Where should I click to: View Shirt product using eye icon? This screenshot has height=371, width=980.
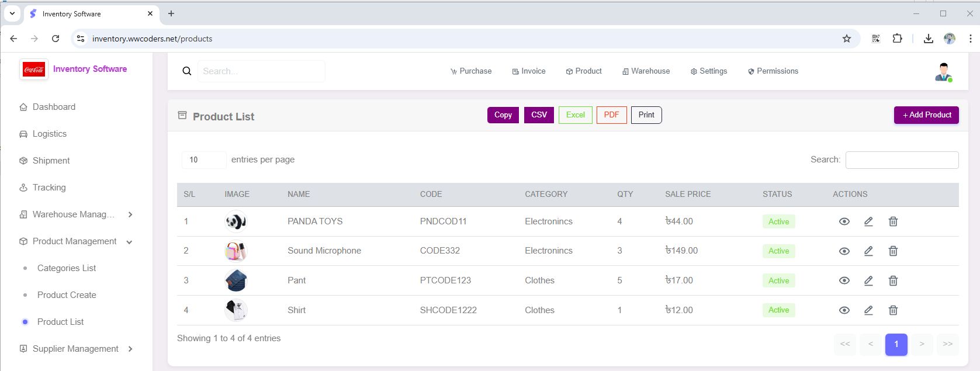point(844,310)
